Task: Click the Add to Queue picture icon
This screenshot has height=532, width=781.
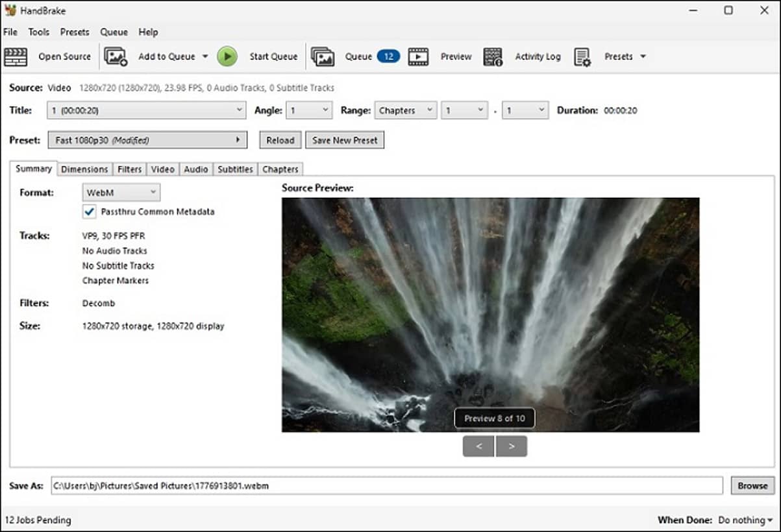Action: (x=116, y=56)
